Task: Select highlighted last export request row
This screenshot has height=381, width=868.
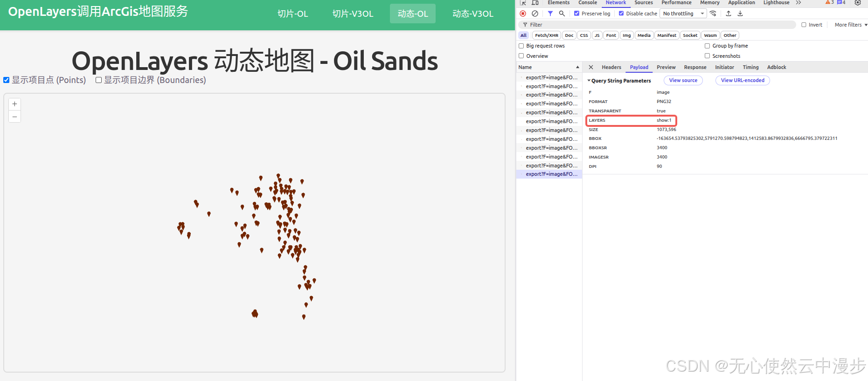Action: click(549, 174)
